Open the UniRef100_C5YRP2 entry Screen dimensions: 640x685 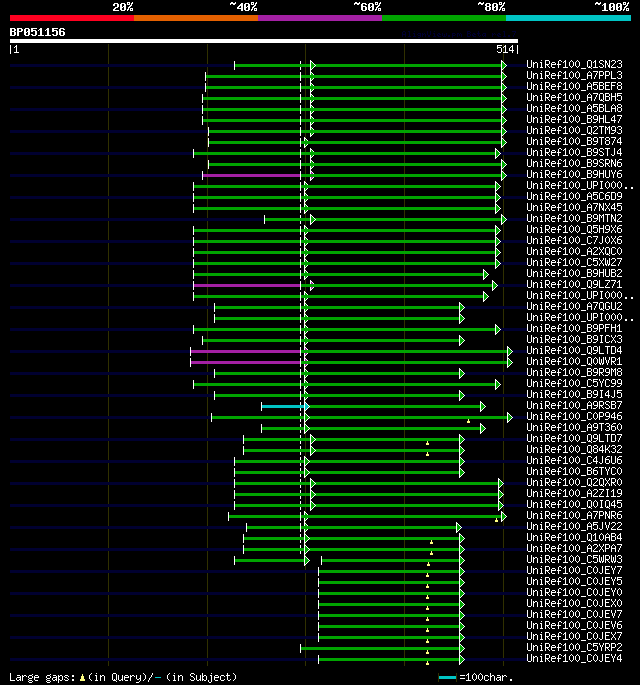574,647
